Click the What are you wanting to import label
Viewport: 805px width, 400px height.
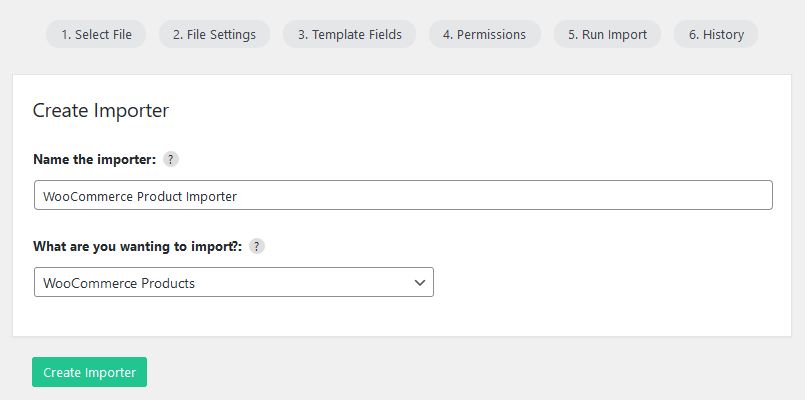(x=138, y=246)
